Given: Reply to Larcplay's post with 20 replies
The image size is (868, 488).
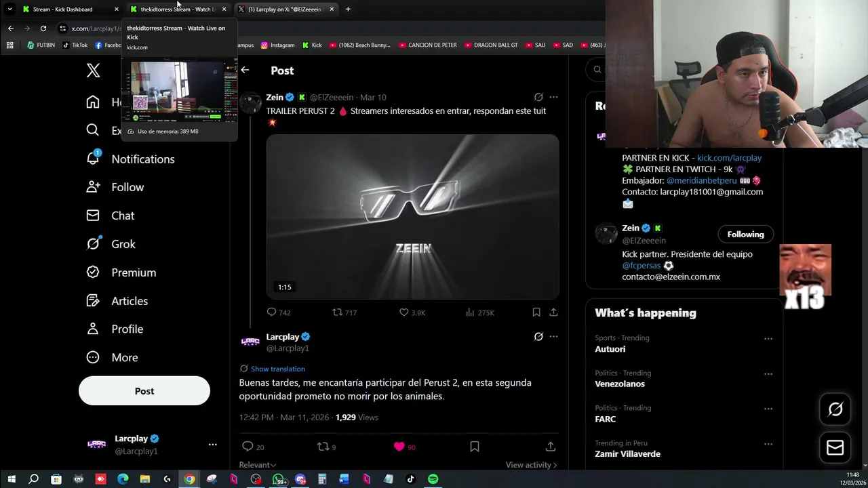Looking at the screenshot, I should point(253,447).
